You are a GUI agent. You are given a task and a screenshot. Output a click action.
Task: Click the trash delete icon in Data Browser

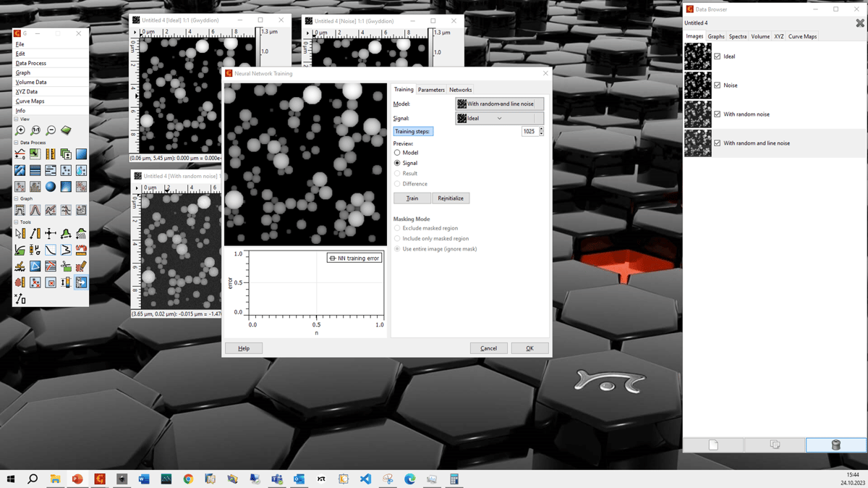835,445
